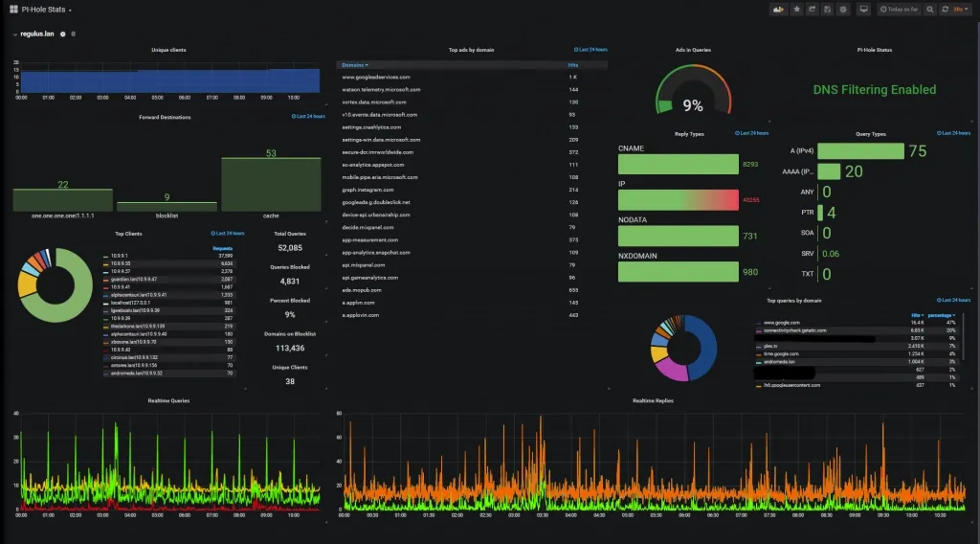Open the Top ads by domain title menu
Image resolution: width=980 pixels, height=544 pixels.
[x=471, y=50]
